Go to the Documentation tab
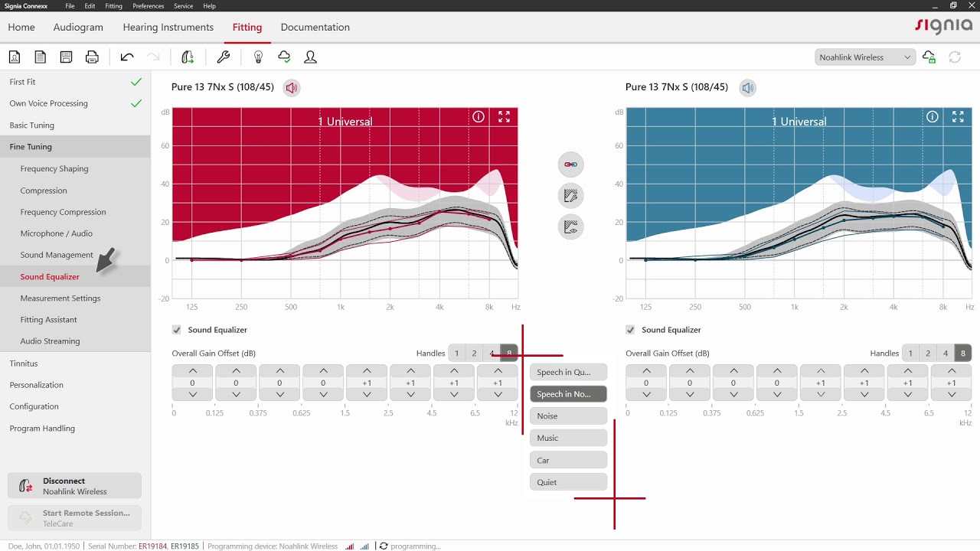 tap(315, 27)
